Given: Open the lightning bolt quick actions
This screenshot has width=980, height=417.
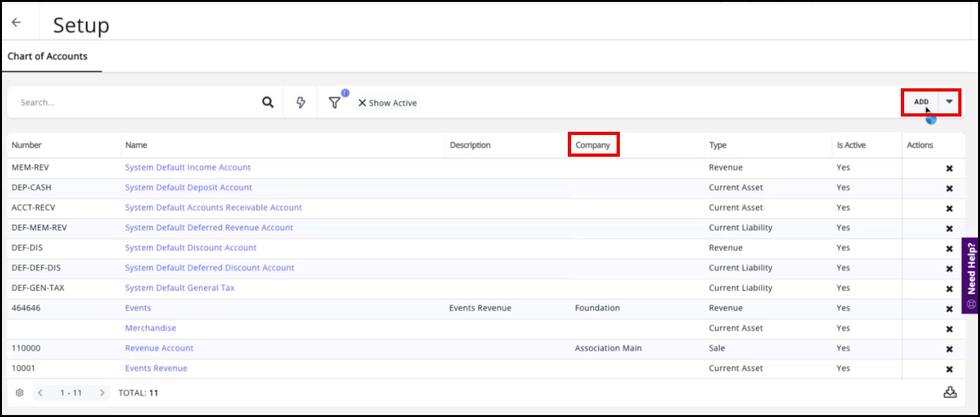Looking at the screenshot, I should point(301,103).
